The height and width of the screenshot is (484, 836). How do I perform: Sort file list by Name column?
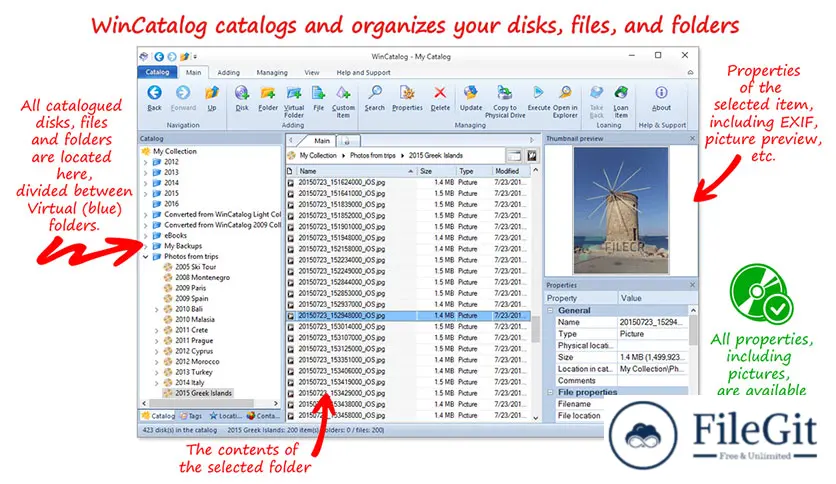(356, 171)
